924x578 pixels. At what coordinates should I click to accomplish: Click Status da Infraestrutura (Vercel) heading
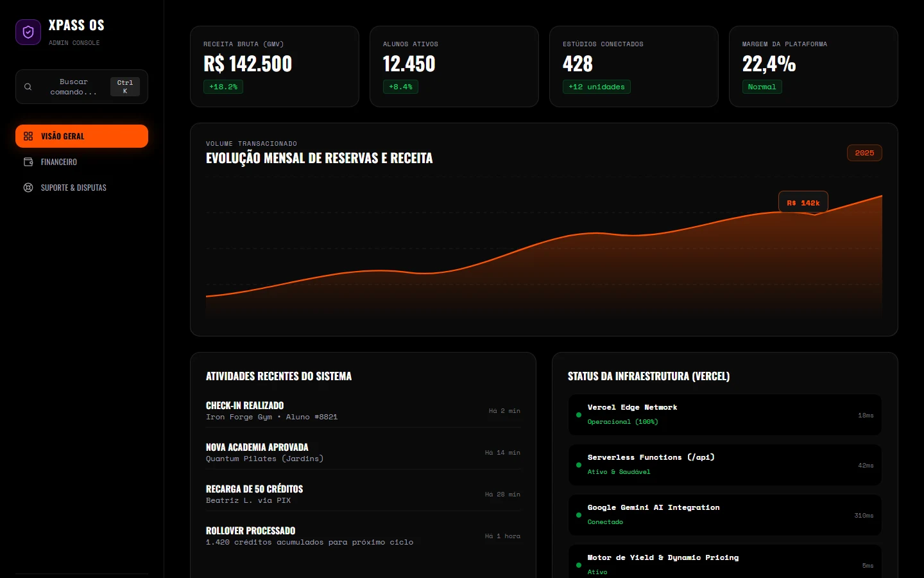649,376
